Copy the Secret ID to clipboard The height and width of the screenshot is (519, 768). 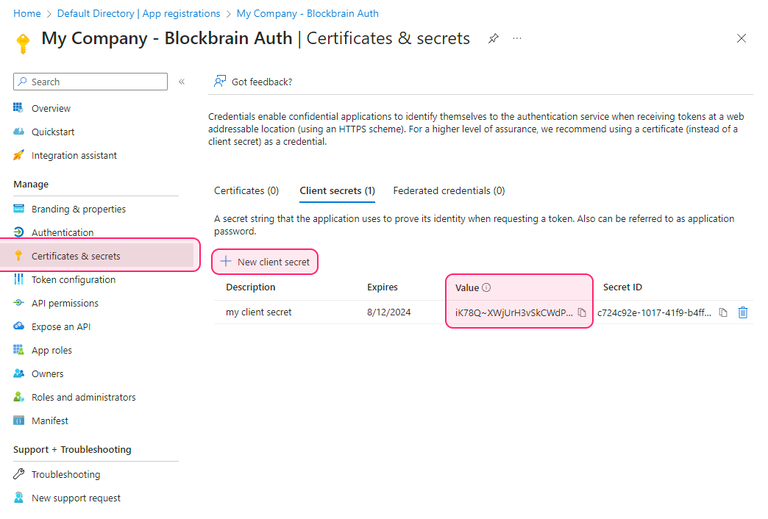click(x=723, y=313)
